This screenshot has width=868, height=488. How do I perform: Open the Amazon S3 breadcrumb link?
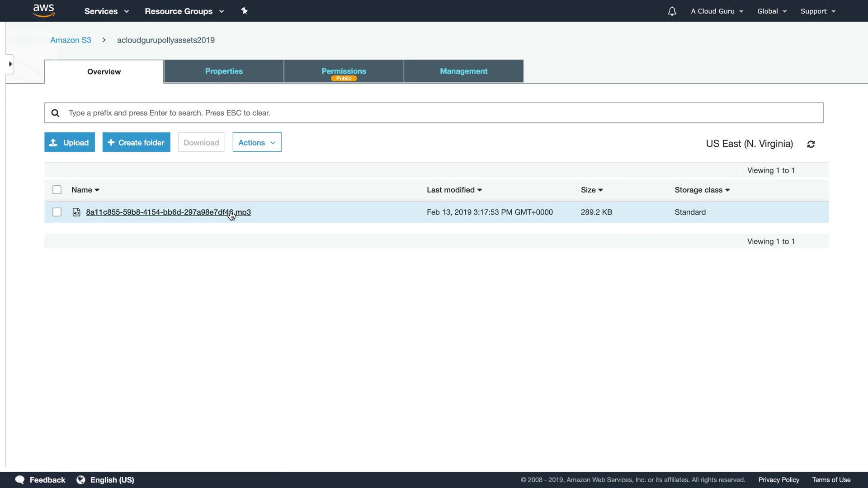(x=71, y=40)
